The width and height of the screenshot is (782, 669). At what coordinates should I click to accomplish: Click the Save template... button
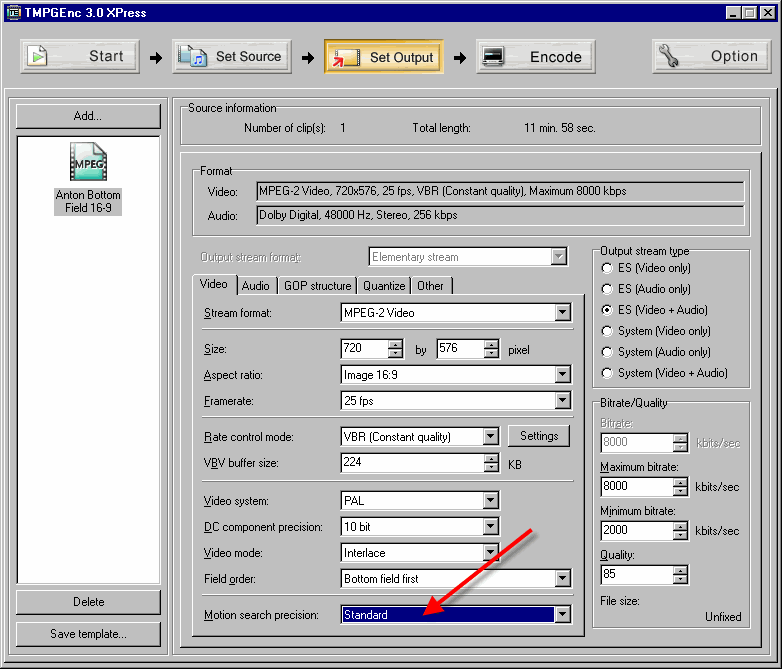point(88,634)
